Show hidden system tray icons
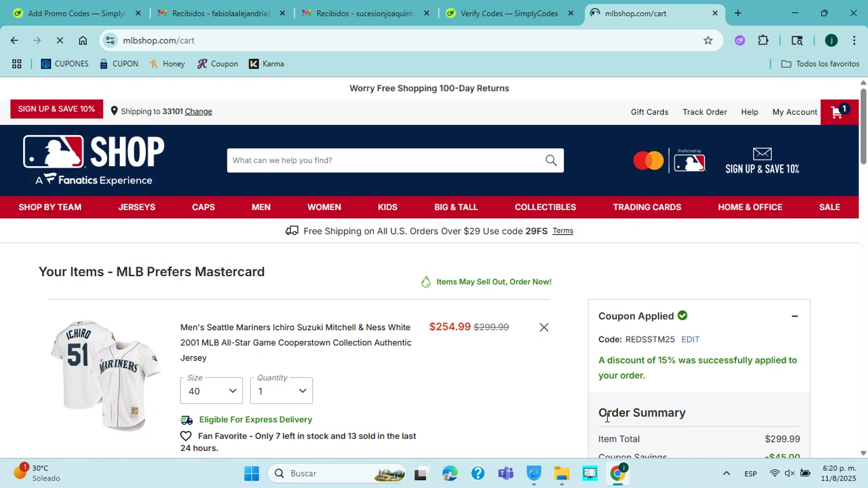Screen dimensions: 868x488 click(726, 474)
